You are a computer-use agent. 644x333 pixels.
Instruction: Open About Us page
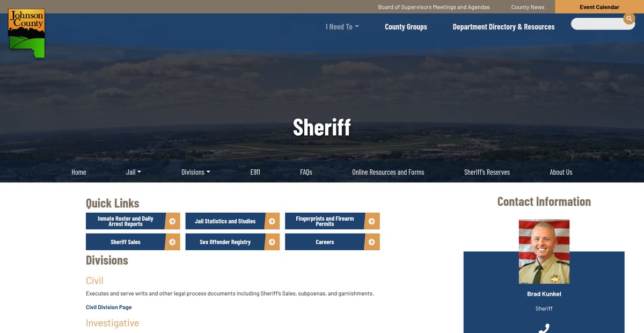[561, 172]
